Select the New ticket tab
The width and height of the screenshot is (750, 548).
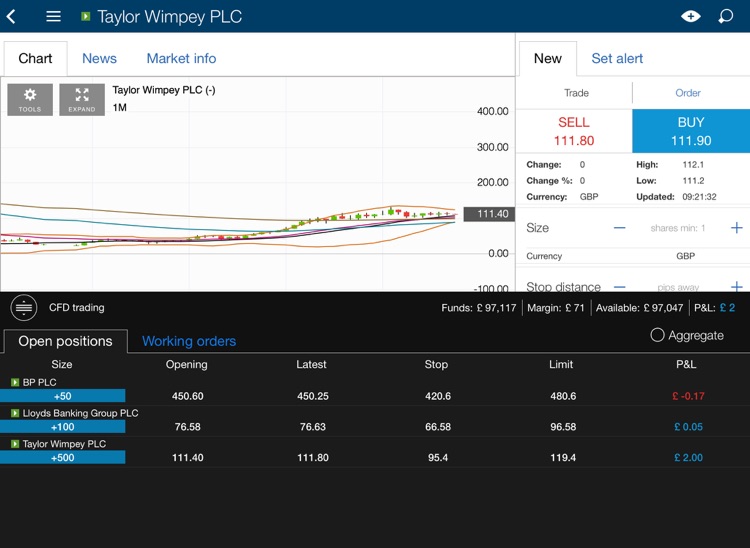(x=548, y=58)
